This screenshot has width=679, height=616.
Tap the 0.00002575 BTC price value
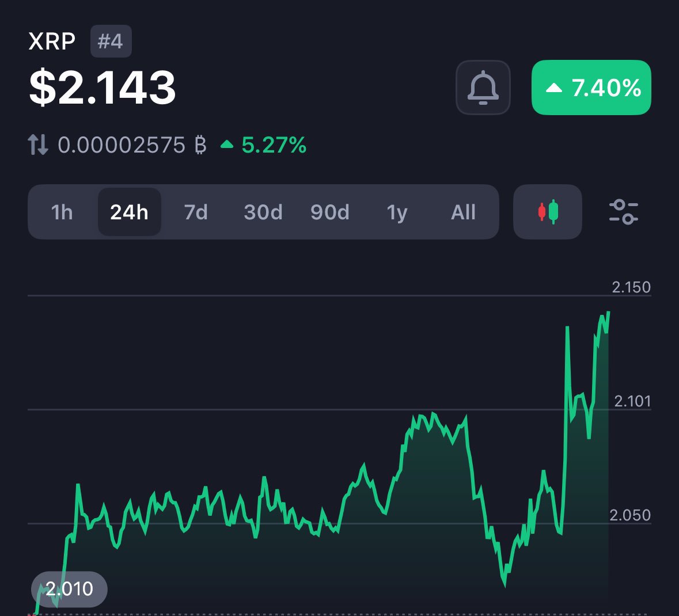132,145
